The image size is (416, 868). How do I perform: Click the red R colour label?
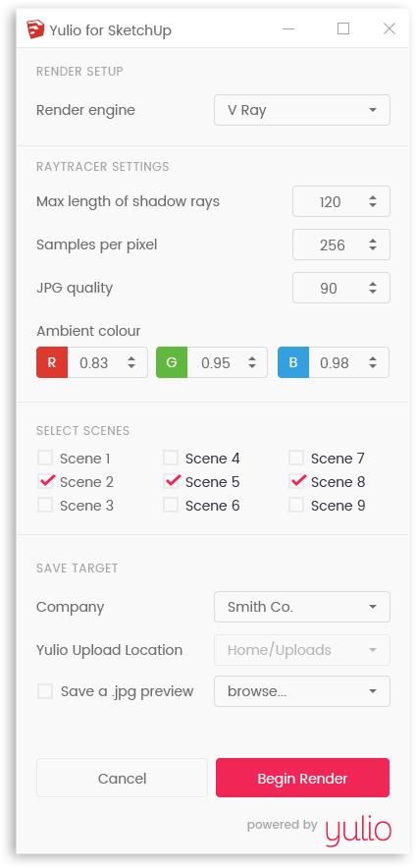pos(52,362)
